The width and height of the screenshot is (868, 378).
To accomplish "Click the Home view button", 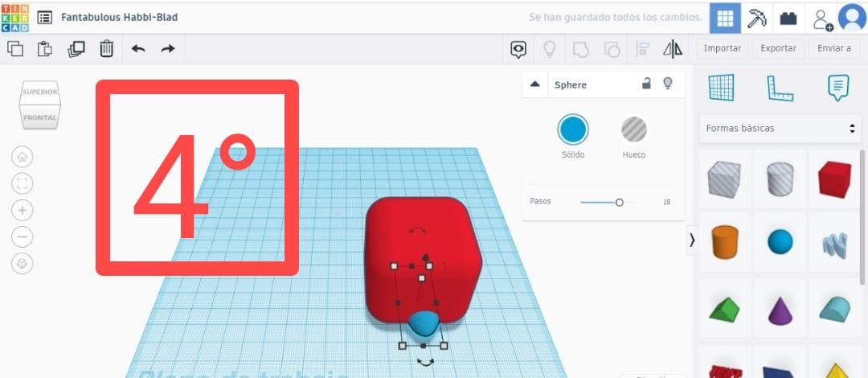I will (23, 157).
